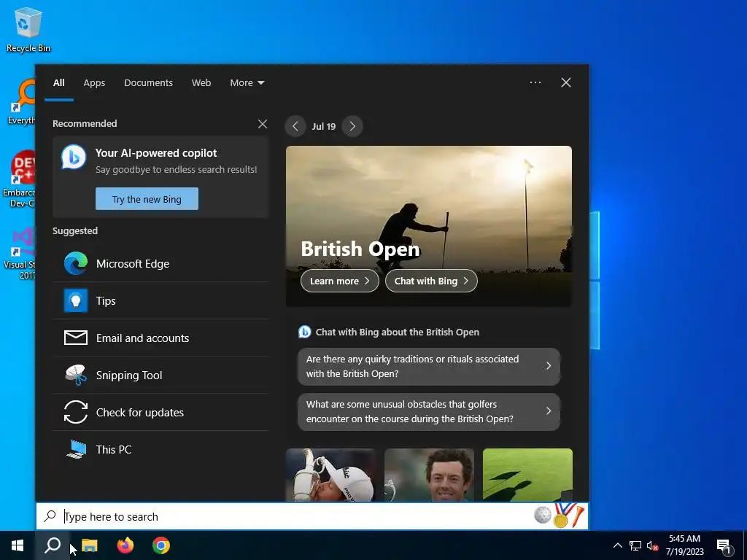This screenshot has width=747, height=560.
Task: Open the Visual Studio 2017 desktop shortcut
Action: pyautogui.click(x=20, y=253)
